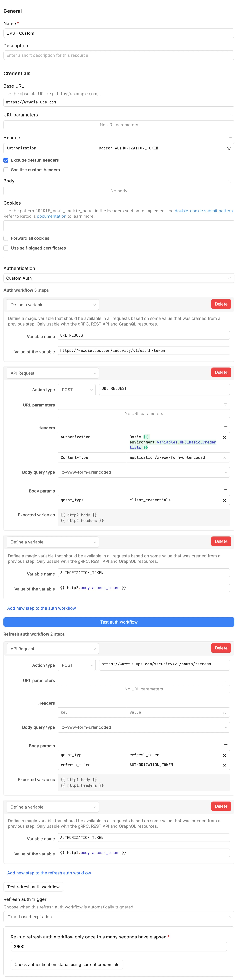Remove the grant_type refresh_token body param
This screenshot has width=237, height=980.
click(x=224, y=756)
